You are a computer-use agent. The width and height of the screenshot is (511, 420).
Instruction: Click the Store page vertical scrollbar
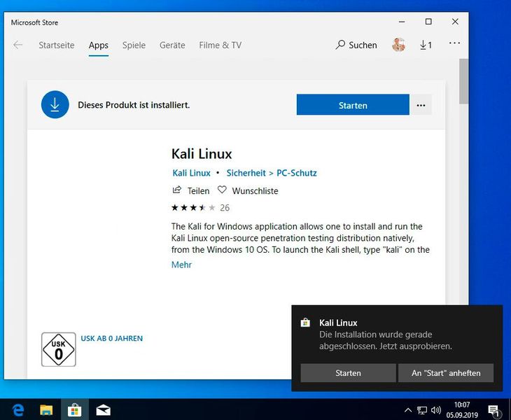click(463, 81)
